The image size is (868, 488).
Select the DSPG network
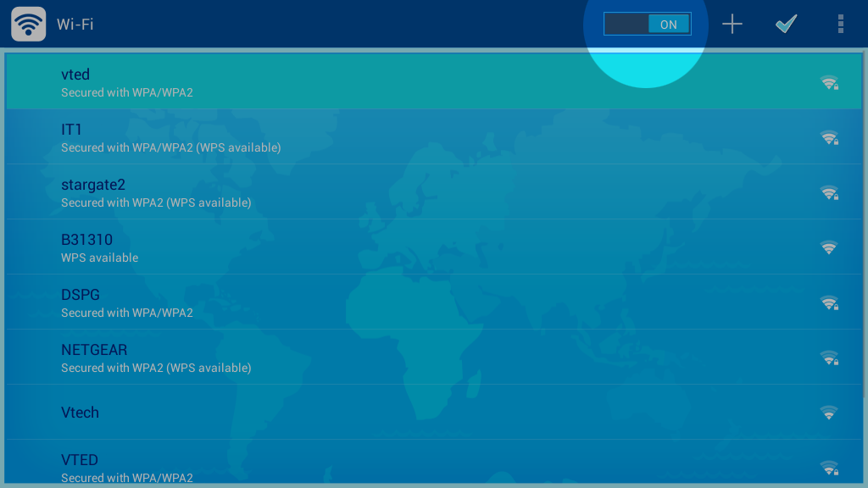[x=434, y=302]
